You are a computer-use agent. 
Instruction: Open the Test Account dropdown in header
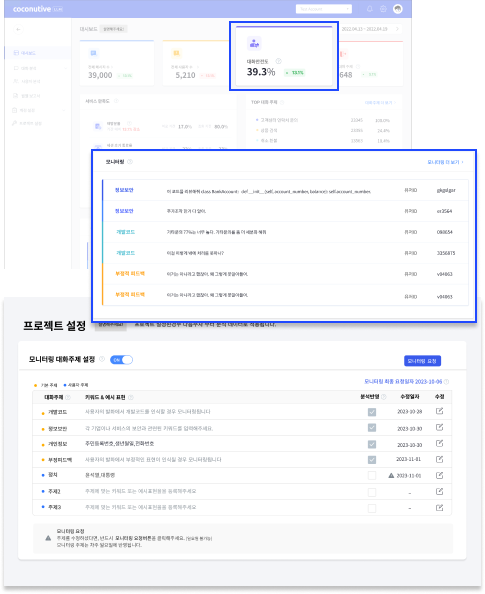click(324, 9)
